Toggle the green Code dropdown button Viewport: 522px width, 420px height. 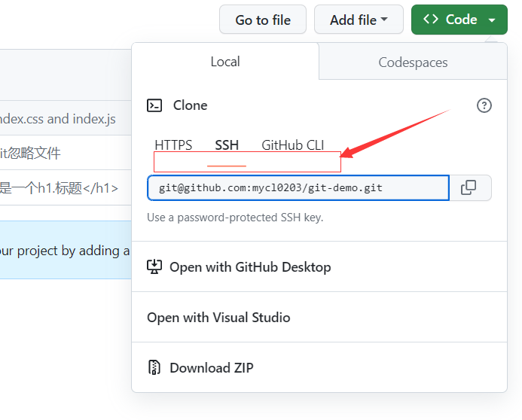tap(459, 20)
